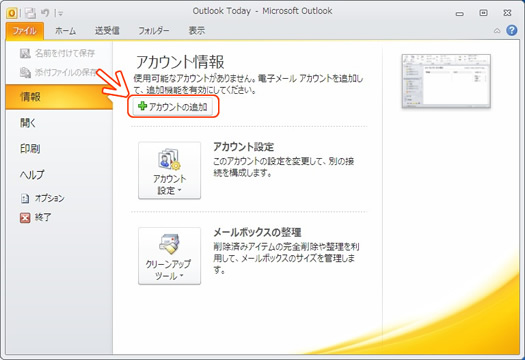Click 終了 to exit Outlook
The image size is (525, 360).
36,217
